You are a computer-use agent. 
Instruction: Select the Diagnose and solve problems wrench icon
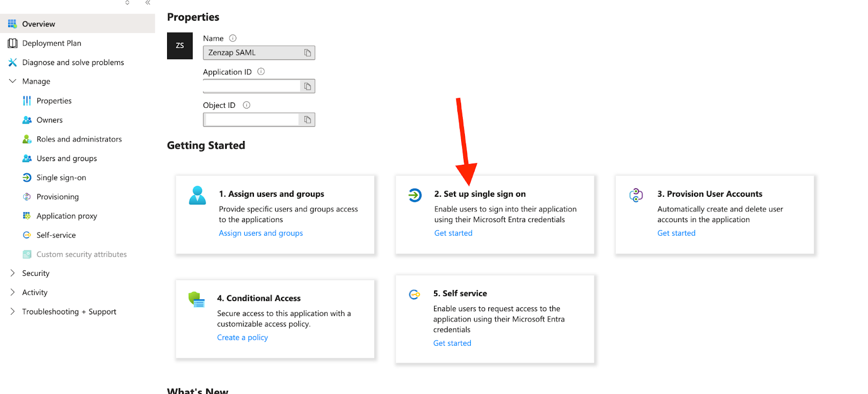[x=12, y=62]
